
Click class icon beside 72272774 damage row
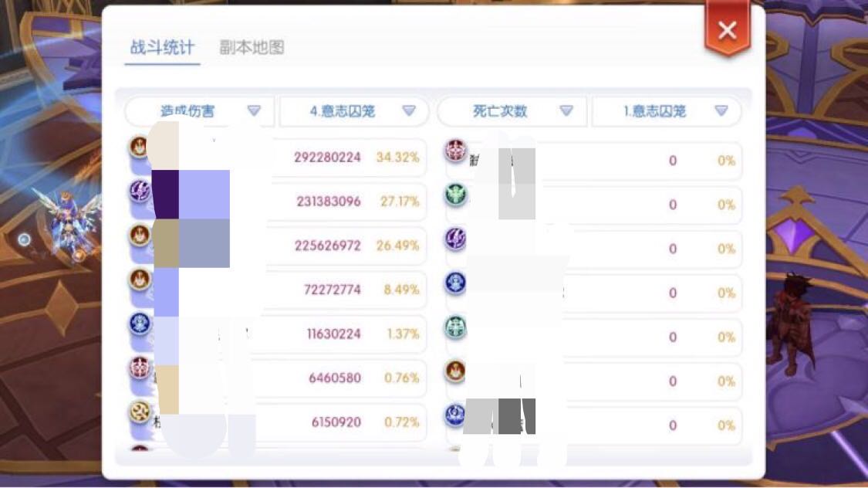(x=140, y=280)
